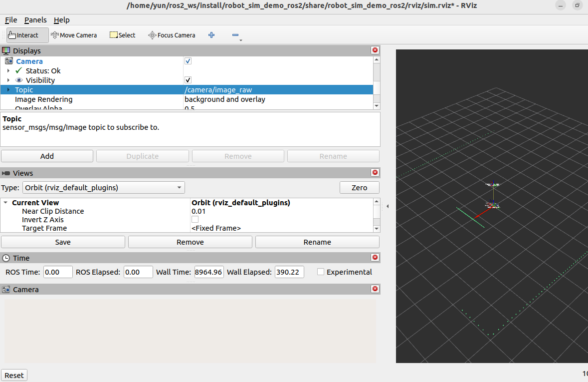Screen dimensions: 588x382
Task: Click the minus remove-tool icon
Action: (x=235, y=35)
